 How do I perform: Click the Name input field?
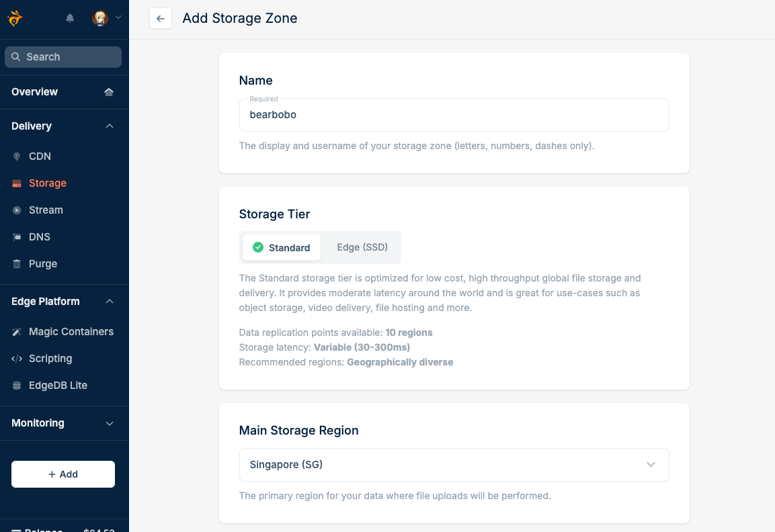point(454,115)
